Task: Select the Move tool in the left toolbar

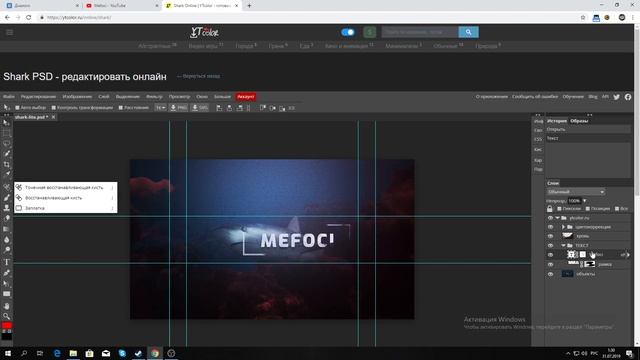Action: click(x=7, y=122)
